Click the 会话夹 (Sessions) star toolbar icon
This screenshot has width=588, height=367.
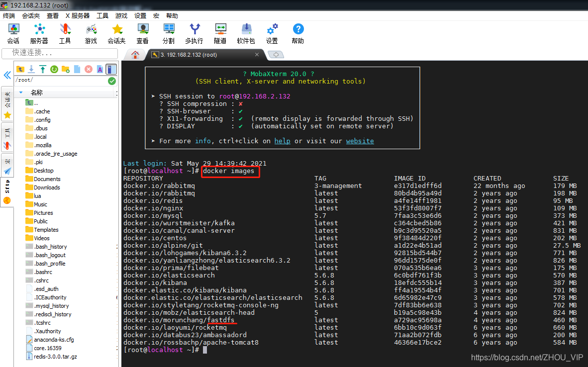(116, 33)
